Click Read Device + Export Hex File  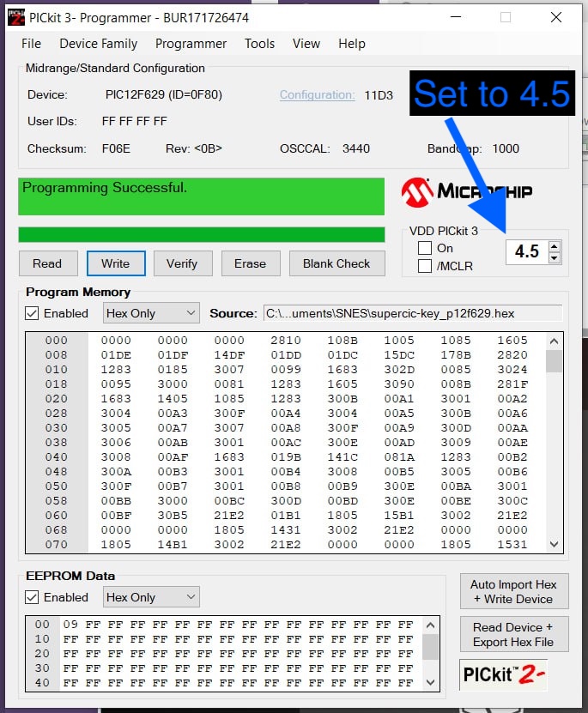coord(514,634)
